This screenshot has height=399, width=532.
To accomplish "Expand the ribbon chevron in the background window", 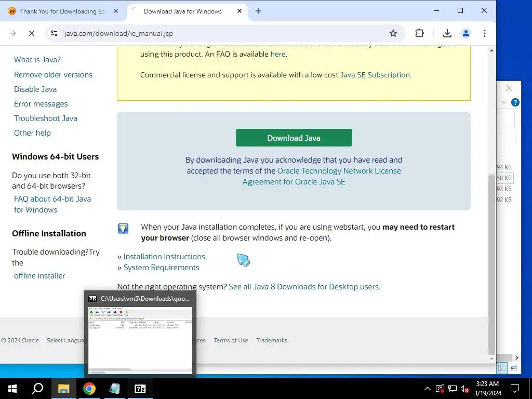I will tap(504, 102).
